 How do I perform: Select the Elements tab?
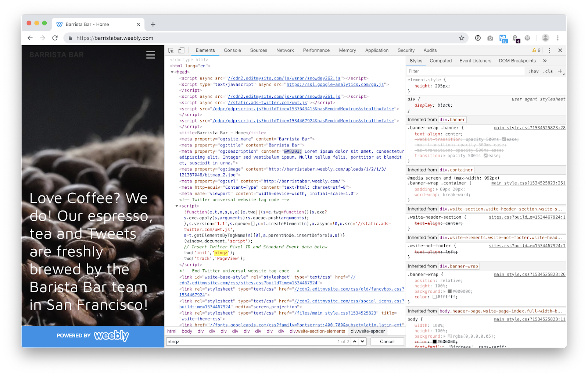(205, 50)
